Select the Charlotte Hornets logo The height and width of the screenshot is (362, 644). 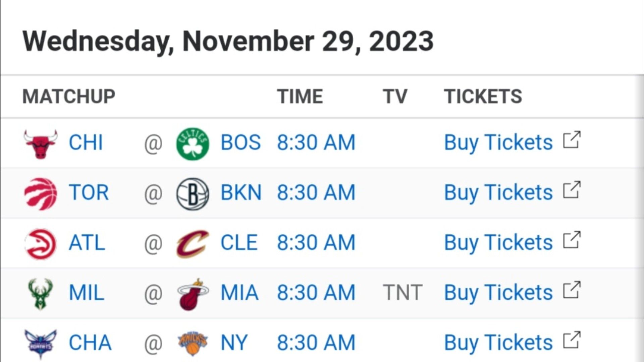coord(41,344)
